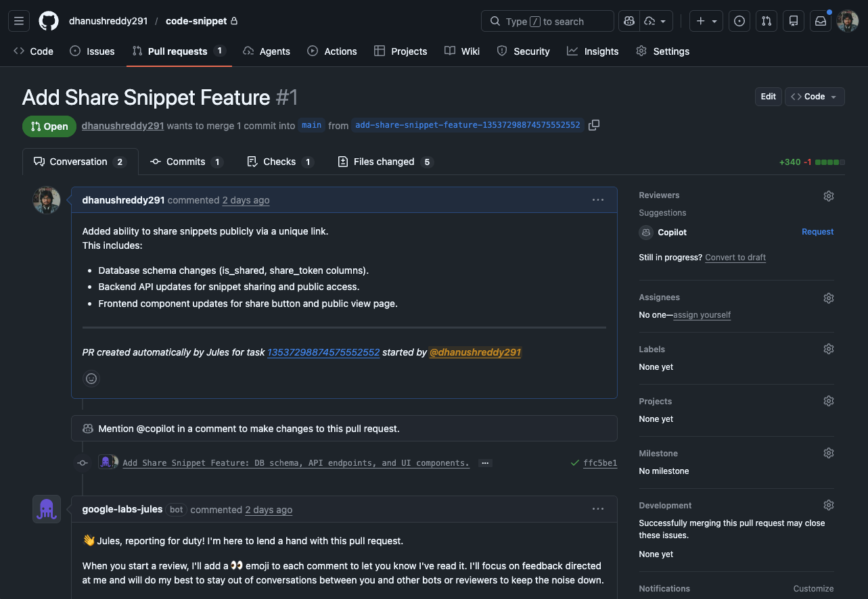The height and width of the screenshot is (599, 868).
Task: Expand commit message details ellipsis
Action: tap(485, 463)
